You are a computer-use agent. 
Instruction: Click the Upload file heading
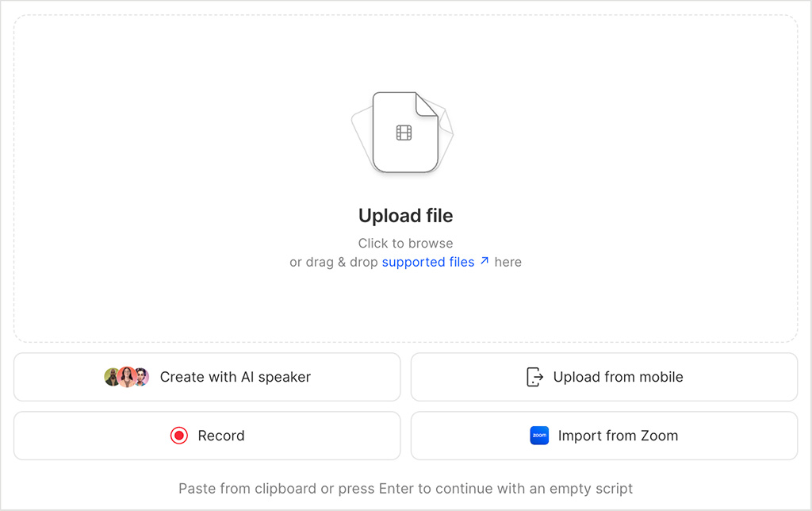tap(405, 215)
